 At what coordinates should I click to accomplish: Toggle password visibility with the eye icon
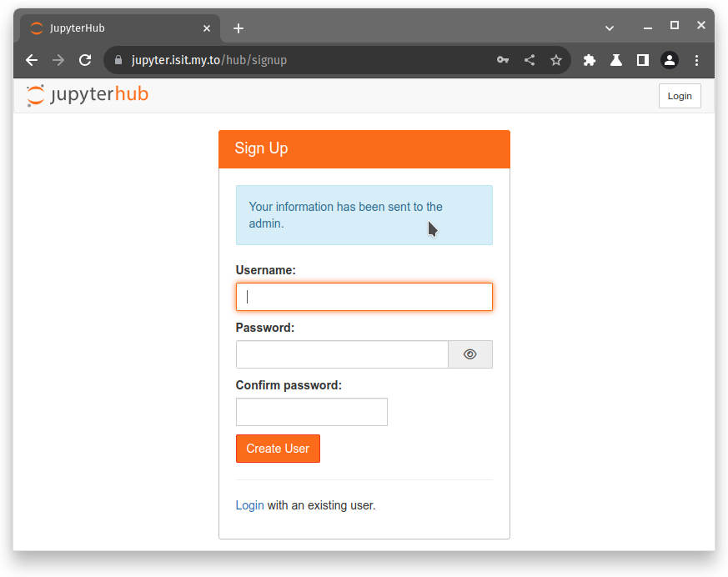(470, 354)
